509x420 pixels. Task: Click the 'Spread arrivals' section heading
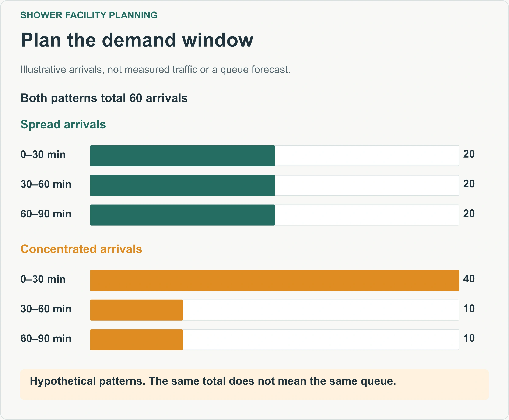tap(63, 124)
